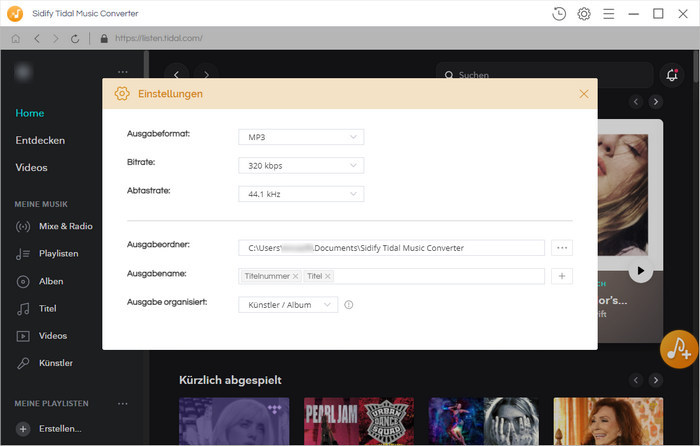Open settings gear in title bar
This screenshot has height=446, width=700.
tap(584, 14)
